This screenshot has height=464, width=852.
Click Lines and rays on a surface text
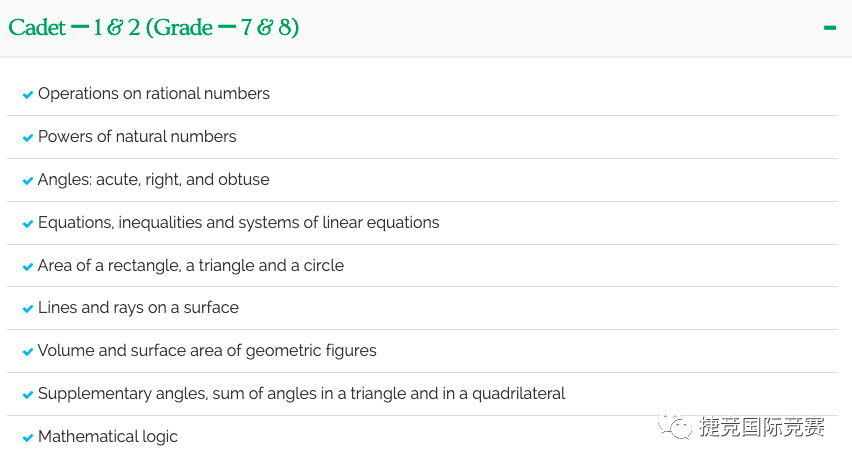[138, 308]
